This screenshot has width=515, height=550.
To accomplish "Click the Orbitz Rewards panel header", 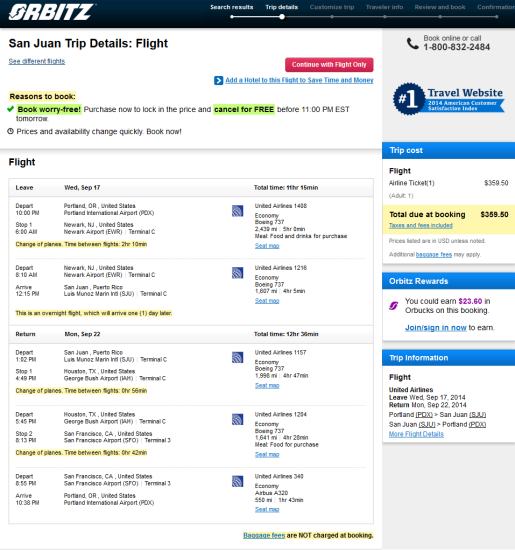I will [x=448, y=281].
